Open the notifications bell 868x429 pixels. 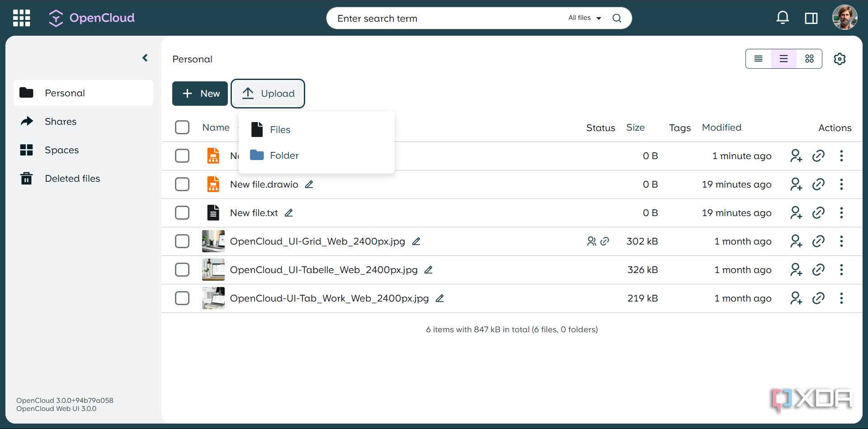(783, 18)
